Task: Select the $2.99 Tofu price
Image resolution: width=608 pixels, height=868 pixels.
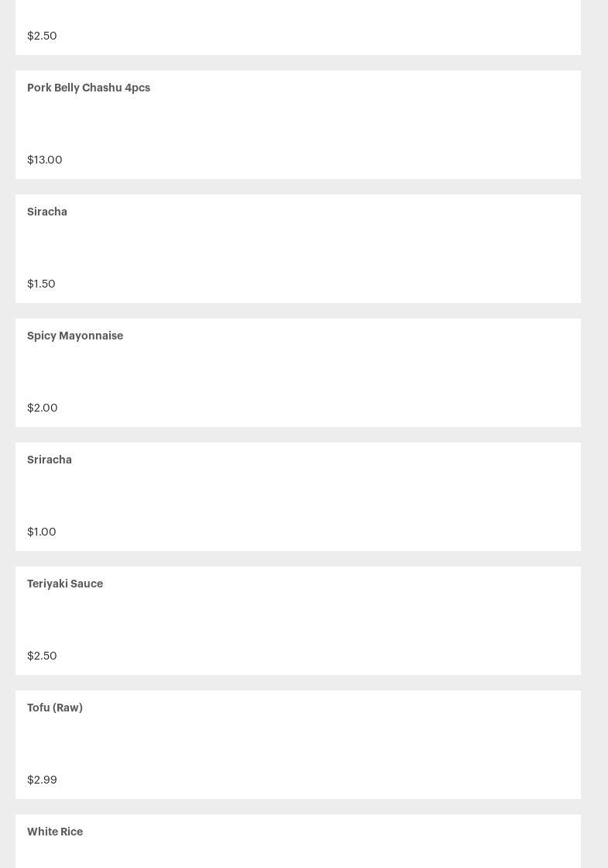Action: click(42, 780)
